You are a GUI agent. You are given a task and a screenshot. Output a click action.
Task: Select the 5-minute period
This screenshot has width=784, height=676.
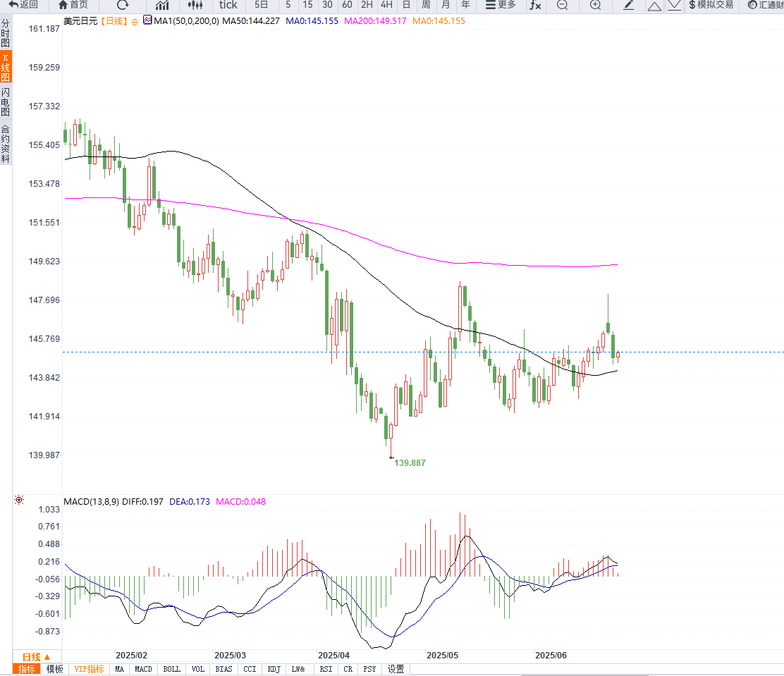pyautogui.click(x=288, y=5)
